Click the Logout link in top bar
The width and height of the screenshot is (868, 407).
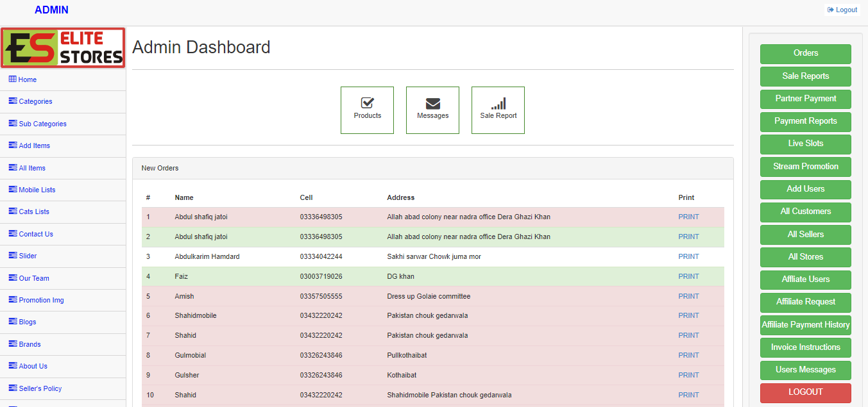(842, 10)
